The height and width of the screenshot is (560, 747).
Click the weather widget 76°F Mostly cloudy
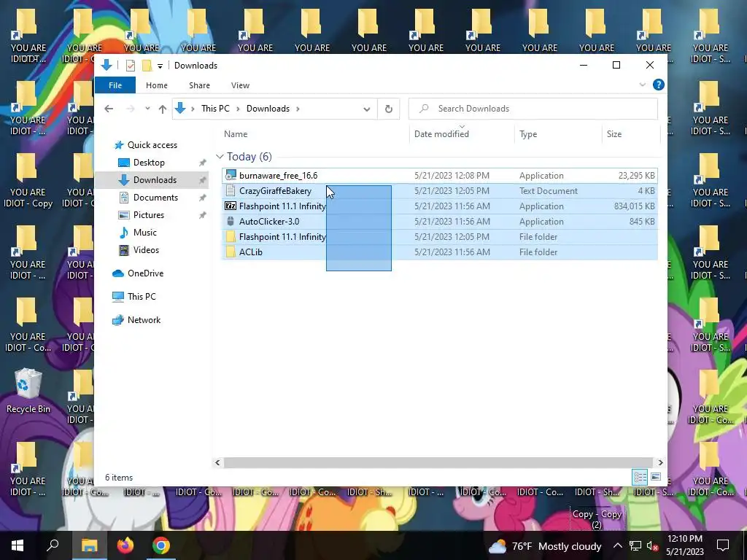(544, 546)
